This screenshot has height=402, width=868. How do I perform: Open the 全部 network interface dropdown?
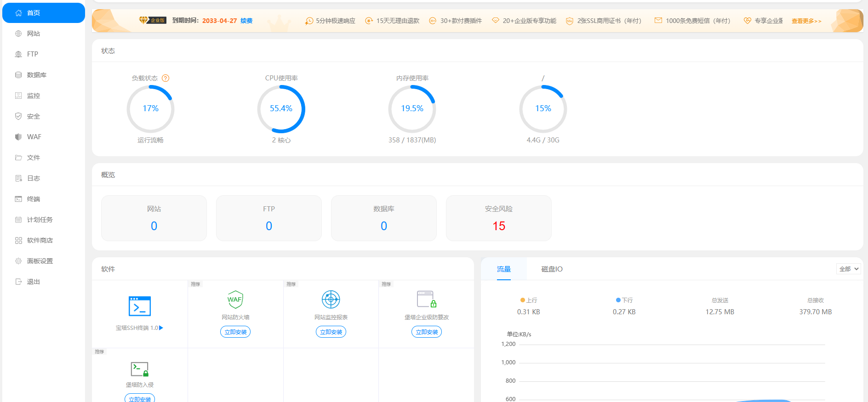[848, 269]
